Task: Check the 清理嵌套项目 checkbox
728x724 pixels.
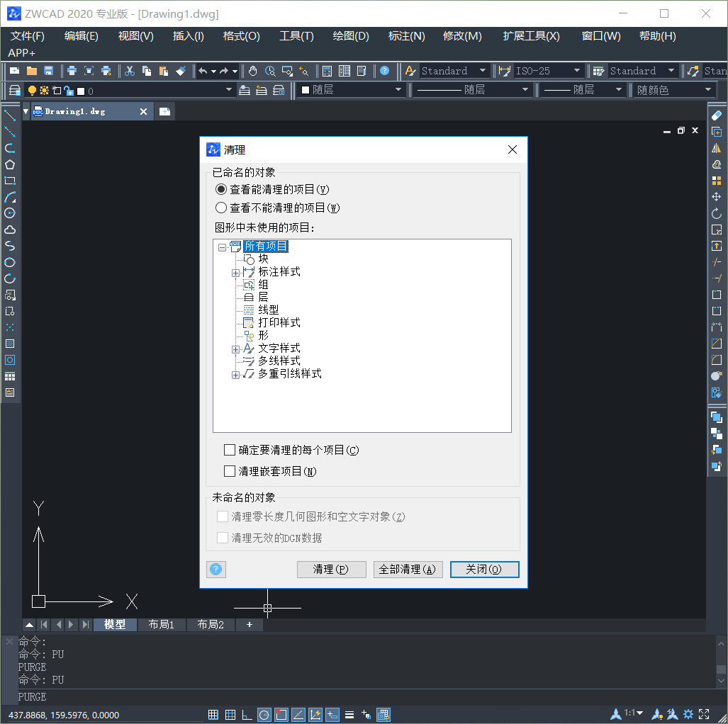Action: tap(230, 471)
